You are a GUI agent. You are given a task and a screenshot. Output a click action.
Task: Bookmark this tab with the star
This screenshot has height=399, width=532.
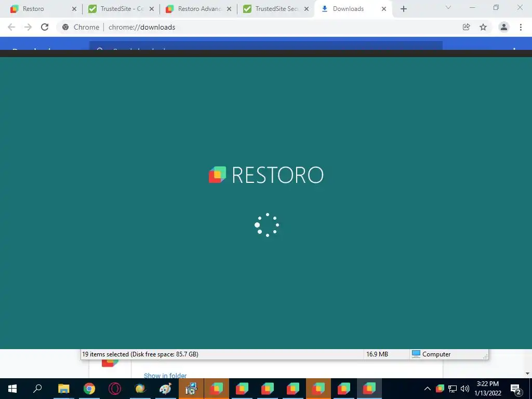pos(483,27)
